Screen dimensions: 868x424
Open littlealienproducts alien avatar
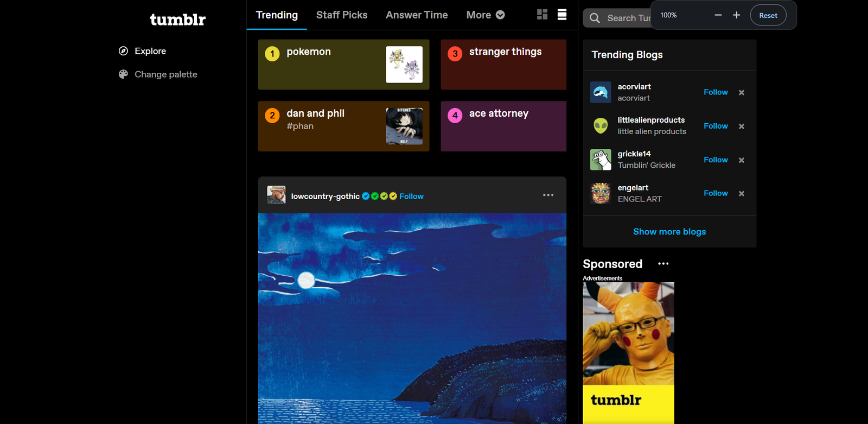tap(601, 126)
